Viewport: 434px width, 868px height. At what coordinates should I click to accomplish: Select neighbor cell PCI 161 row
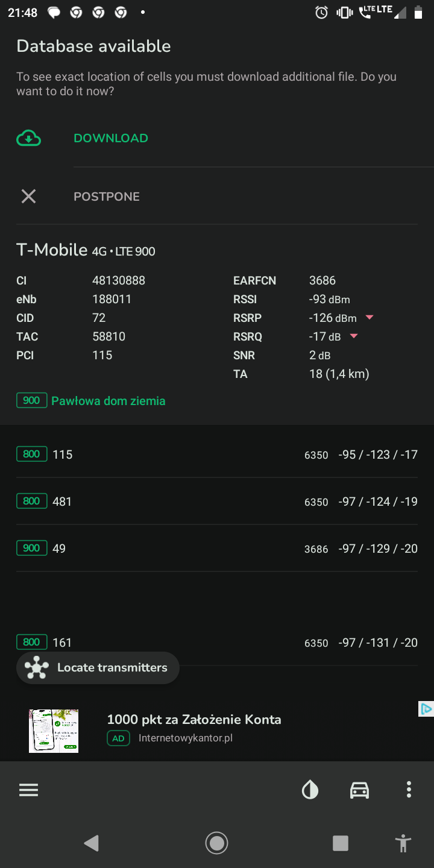point(217,643)
